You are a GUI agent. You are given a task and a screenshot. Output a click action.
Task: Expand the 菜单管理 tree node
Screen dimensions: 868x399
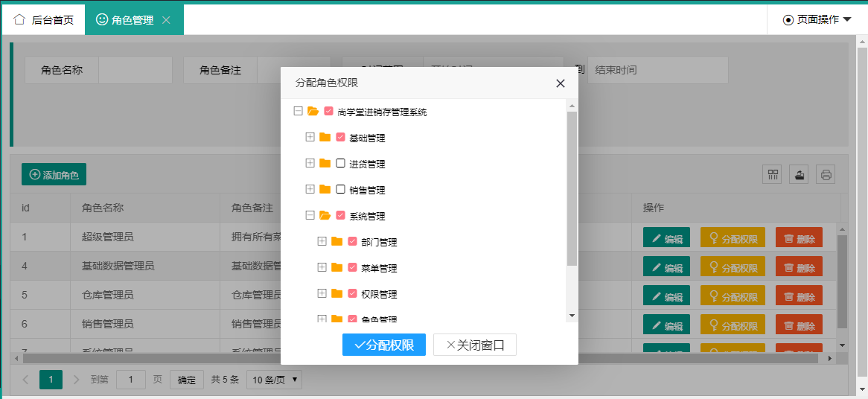coord(322,267)
